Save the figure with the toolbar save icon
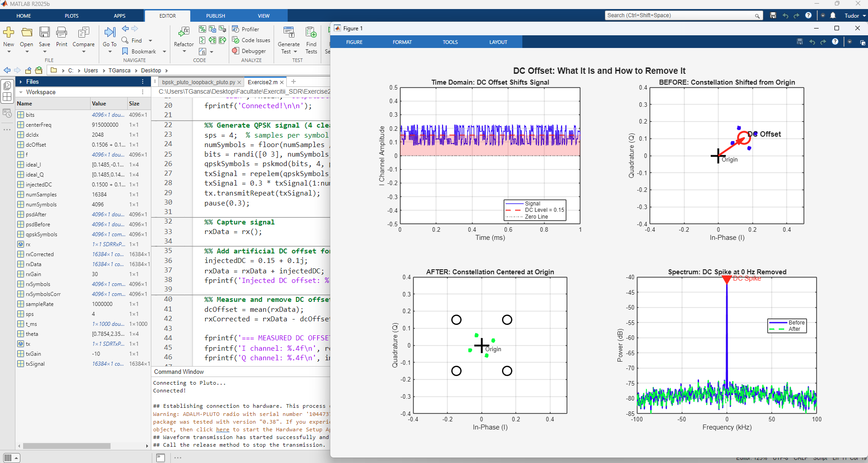Screen dimensions: 868x463 pos(799,42)
